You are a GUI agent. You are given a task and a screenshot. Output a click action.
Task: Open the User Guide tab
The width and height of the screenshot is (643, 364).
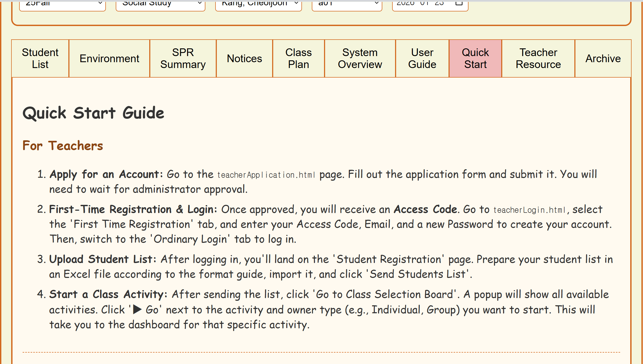[x=422, y=58]
